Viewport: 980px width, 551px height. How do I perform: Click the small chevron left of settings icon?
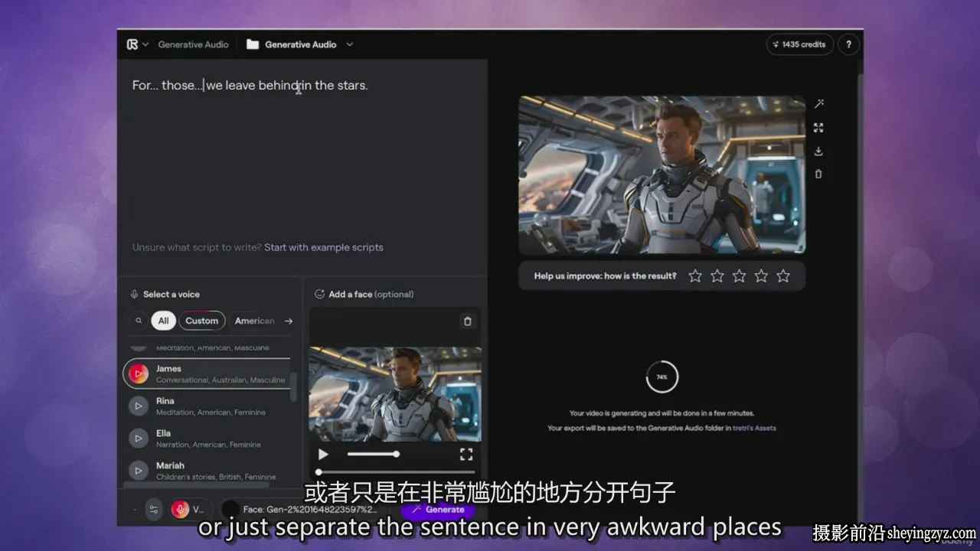pos(135,510)
